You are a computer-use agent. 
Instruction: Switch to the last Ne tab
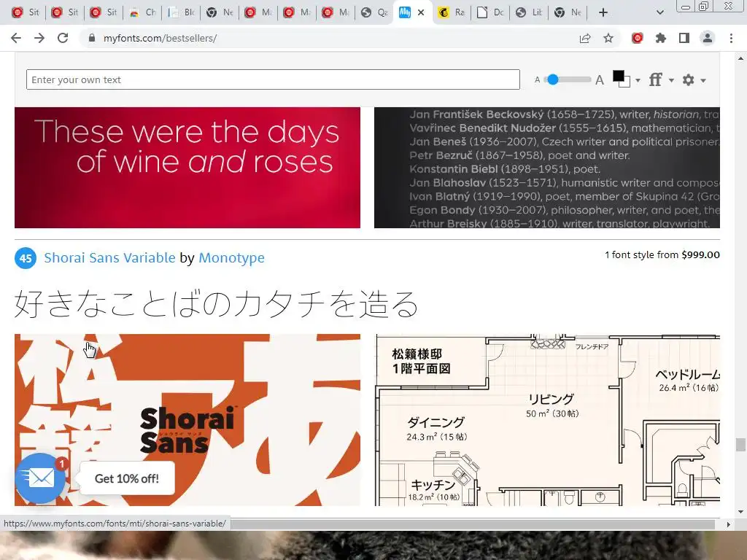(568, 12)
